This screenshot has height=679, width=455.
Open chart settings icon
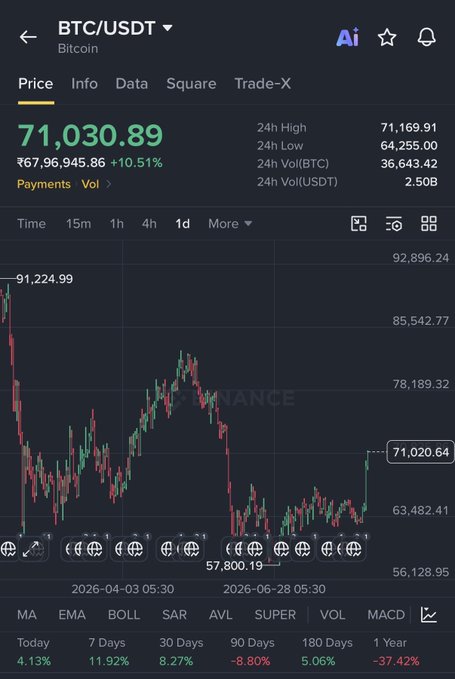(x=394, y=224)
